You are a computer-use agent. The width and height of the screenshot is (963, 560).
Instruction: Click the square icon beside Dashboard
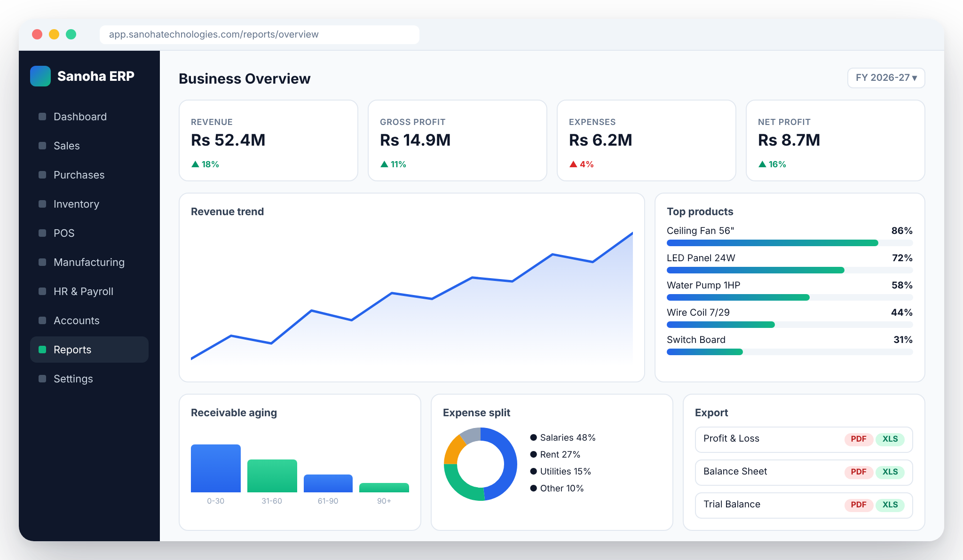pos(42,117)
